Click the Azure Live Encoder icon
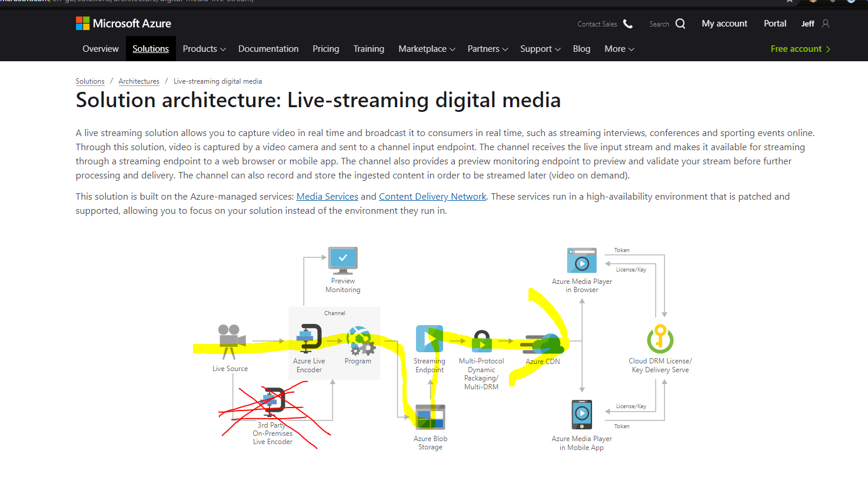 pos(308,339)
